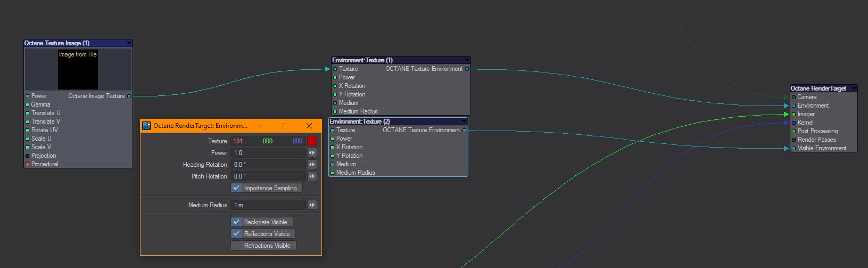The image size is (868, 268).
Task: Click Texture input port on Environment:Texture (1)
Action: pyautogui.click(x=335, y=69)
